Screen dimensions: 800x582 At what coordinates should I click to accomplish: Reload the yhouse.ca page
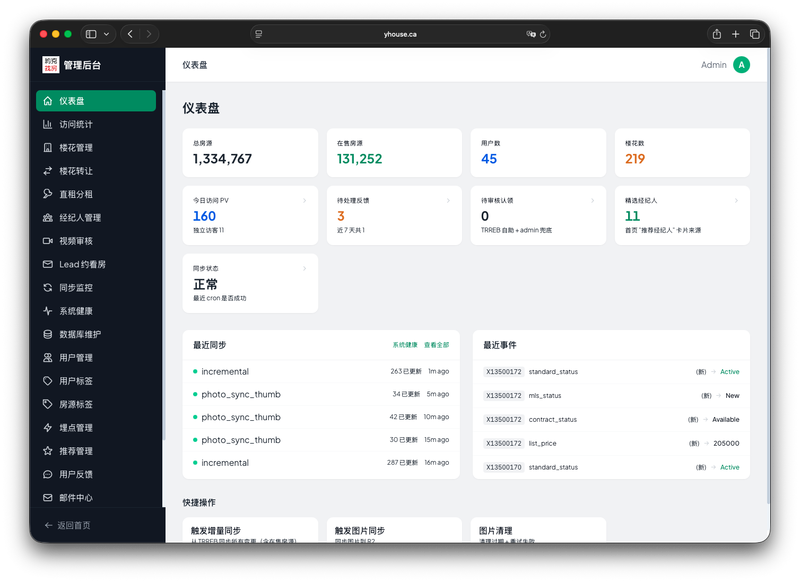(543, 34)
